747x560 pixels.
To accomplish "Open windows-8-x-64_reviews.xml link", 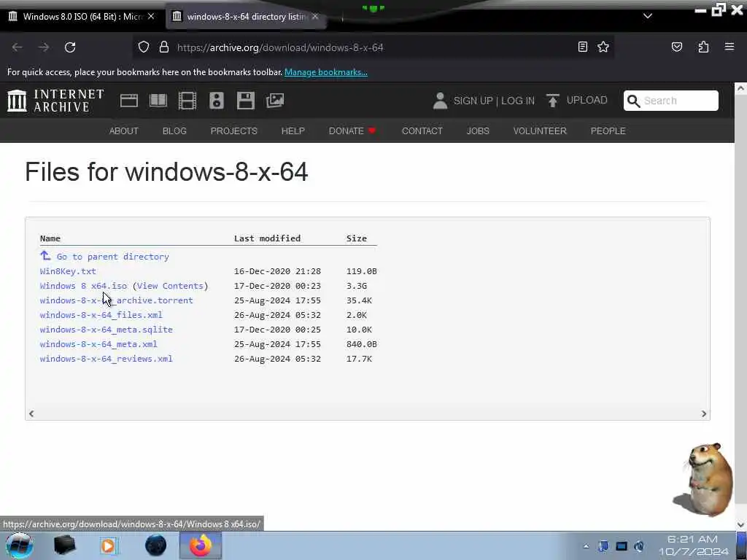I will coord(107,359).
